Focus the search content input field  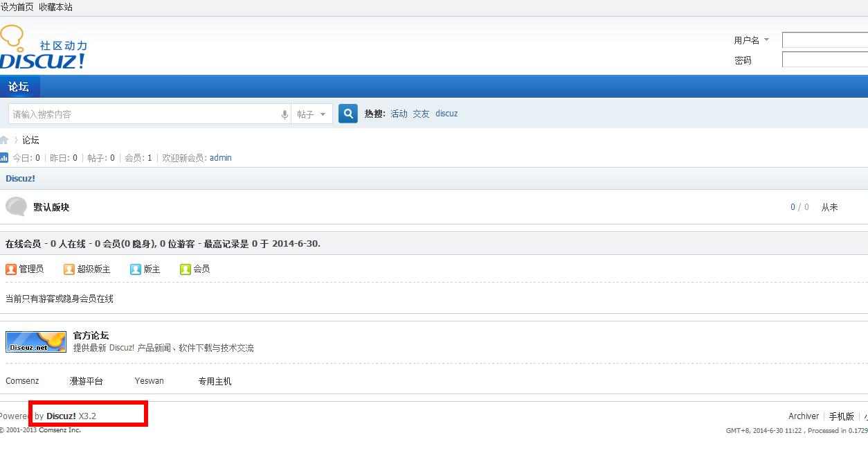[144, 114]
